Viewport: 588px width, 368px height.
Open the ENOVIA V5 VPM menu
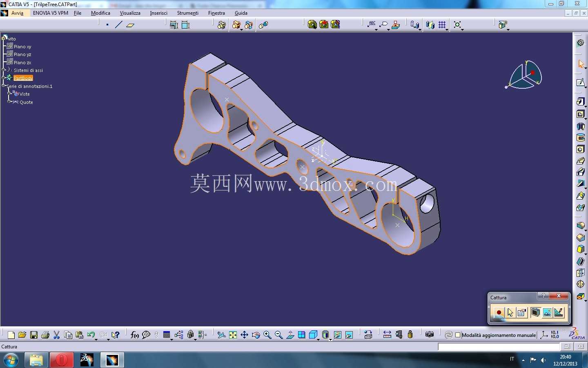51,13
